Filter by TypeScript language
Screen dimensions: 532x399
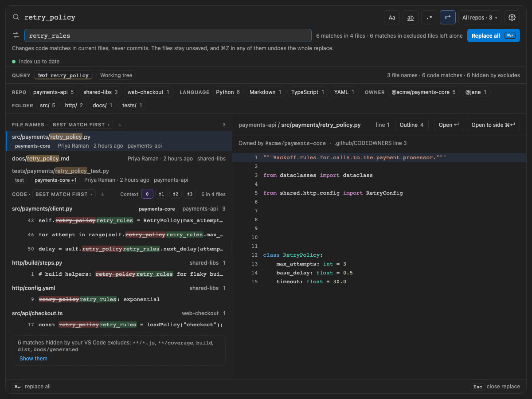click(x=307, y=92)
